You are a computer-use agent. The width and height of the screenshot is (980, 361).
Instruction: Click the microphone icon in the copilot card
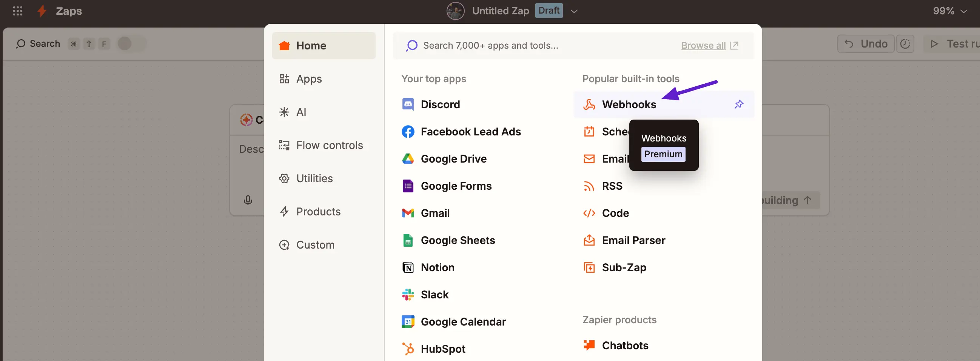tap(248, 200)
